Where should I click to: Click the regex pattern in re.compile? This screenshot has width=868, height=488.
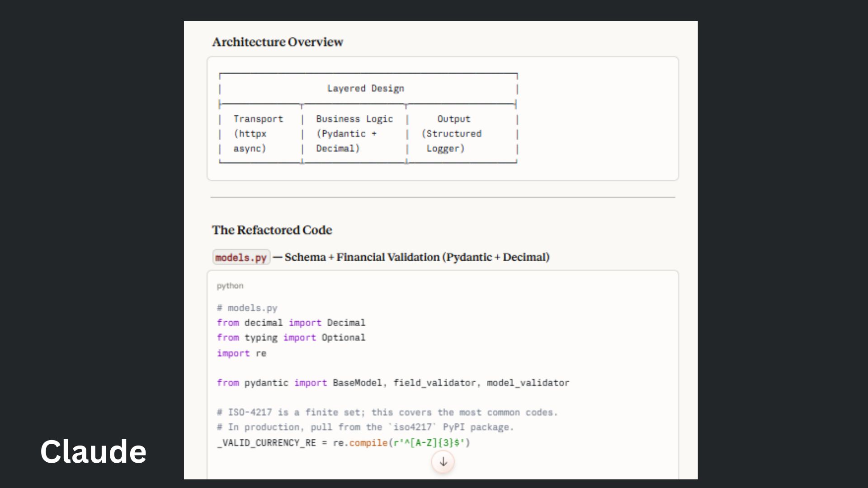click(x=429, y=443)
